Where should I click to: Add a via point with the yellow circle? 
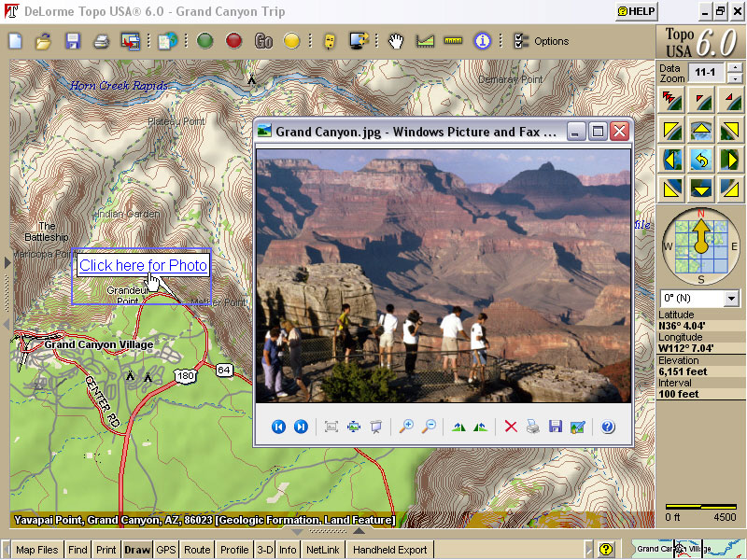coord(292,41)
